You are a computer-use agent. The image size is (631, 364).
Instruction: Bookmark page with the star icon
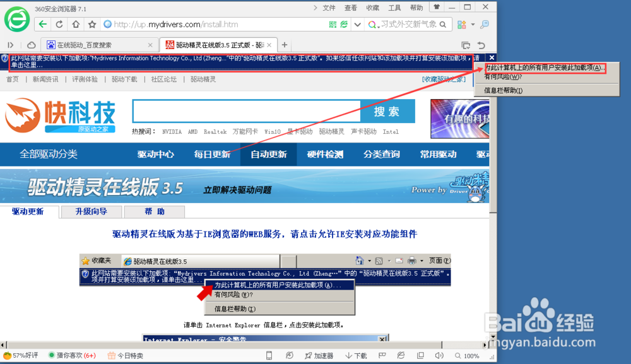[92, 25]
